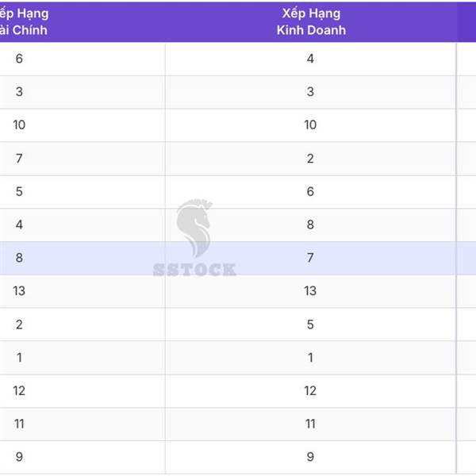
Task: Select rank 12 in Kinh Doanh column
Action: pos(310,390)
